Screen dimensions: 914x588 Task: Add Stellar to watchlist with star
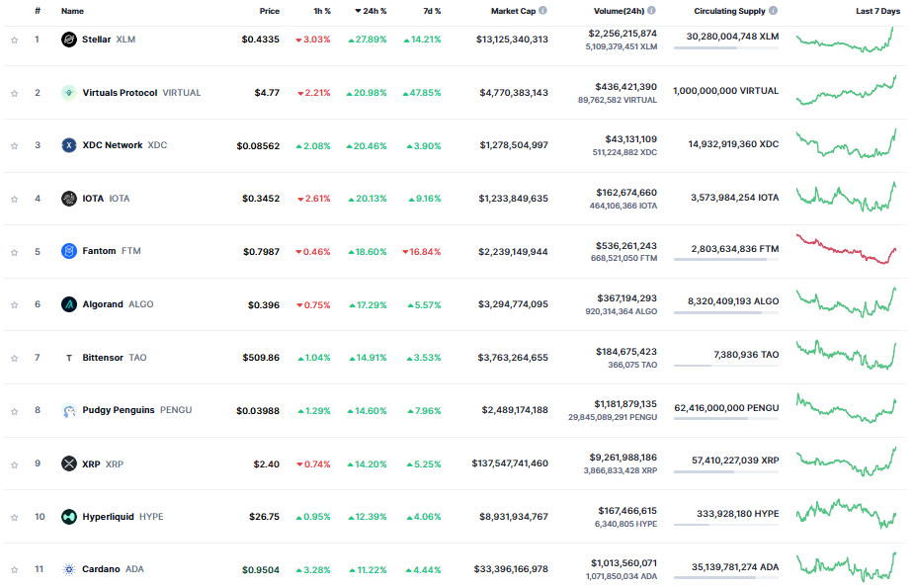(15, 41)
